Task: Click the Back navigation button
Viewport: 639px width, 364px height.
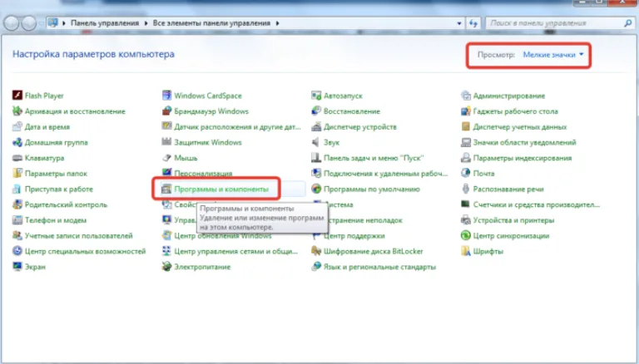Action: point(12,23)
